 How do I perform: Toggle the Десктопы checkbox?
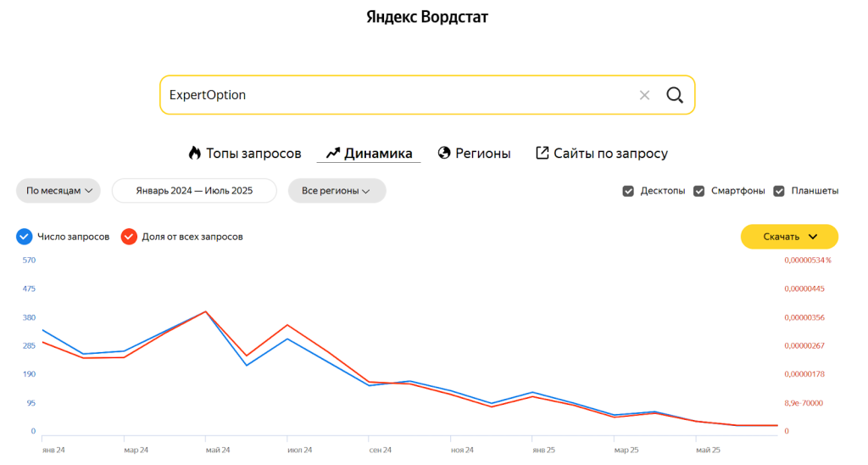point(628,191)
